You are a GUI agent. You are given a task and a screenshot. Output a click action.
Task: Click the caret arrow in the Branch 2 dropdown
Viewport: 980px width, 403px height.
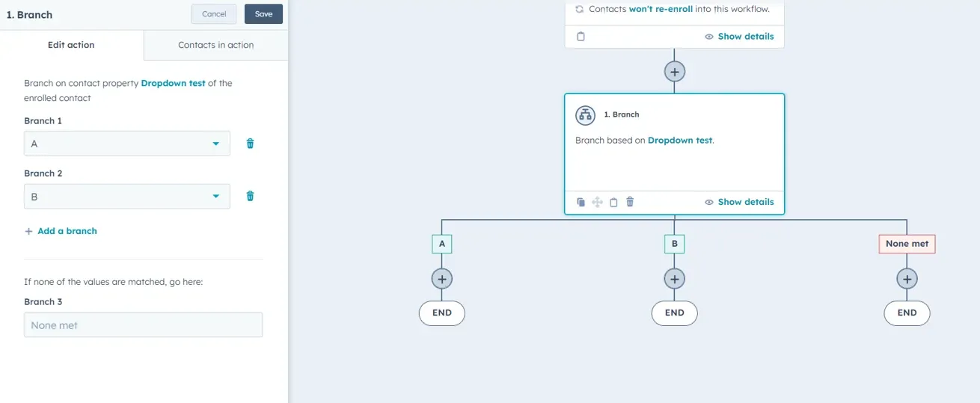(216, 197)
